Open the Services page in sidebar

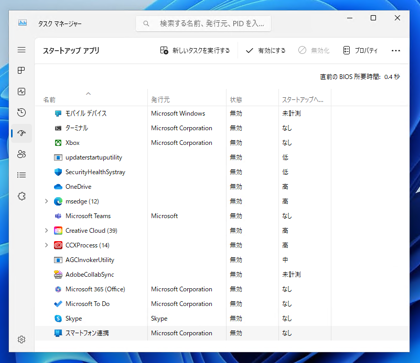tap(22, 196)
